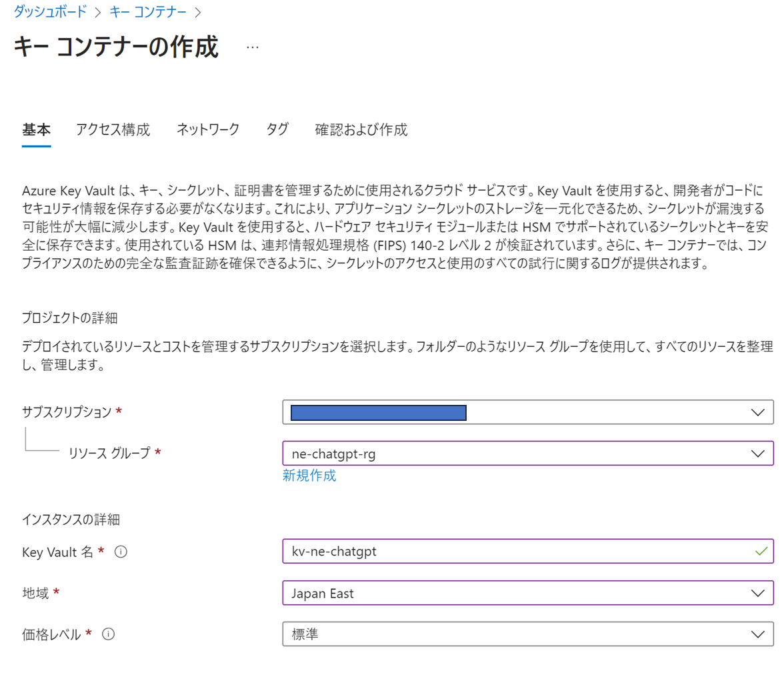Navigate to ダッシュボード in the breadcrumb
The image size is (784, 673).
click(51, 11)
